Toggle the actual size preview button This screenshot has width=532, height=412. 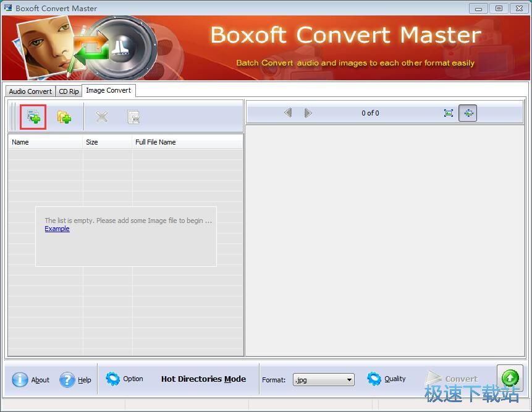[x=468, y=113]
